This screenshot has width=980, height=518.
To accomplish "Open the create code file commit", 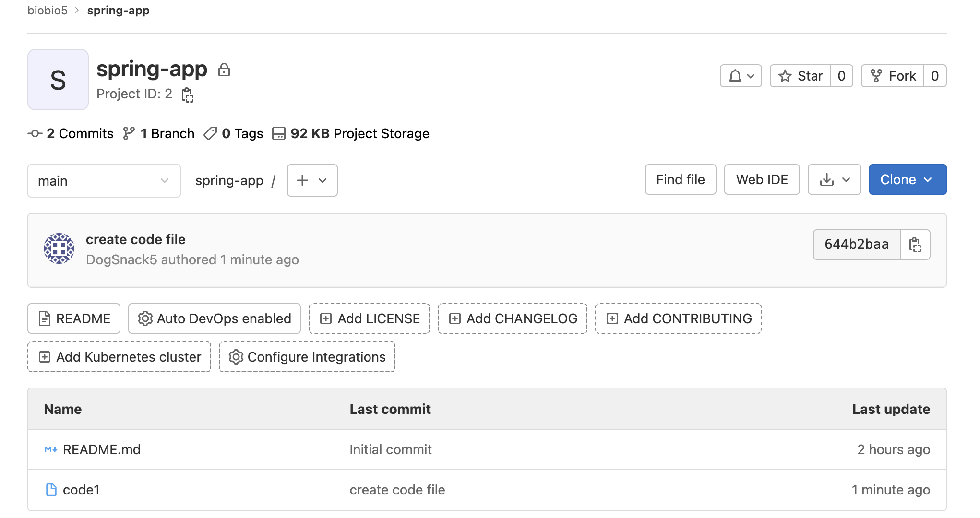I will 136,239.
